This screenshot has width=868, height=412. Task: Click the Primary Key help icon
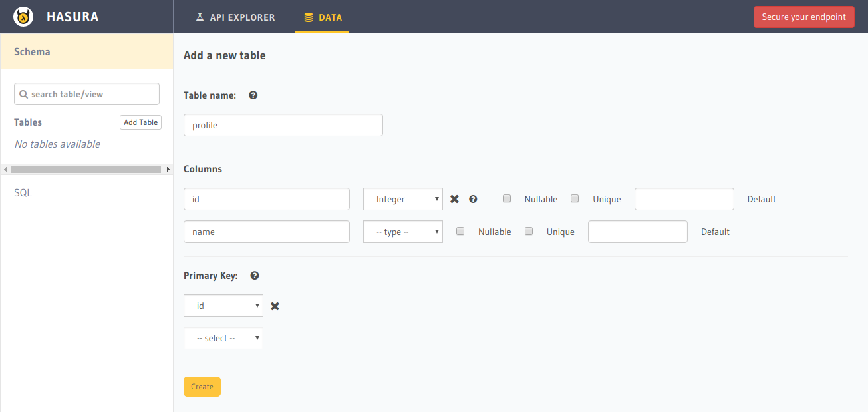[x=255, y=276]
